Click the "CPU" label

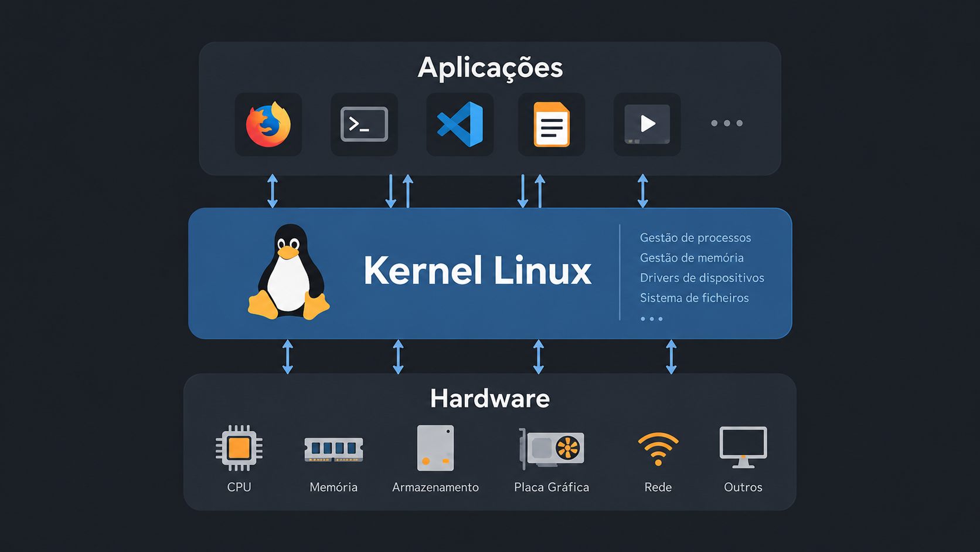pyautogui.click(x=239, y=487)
